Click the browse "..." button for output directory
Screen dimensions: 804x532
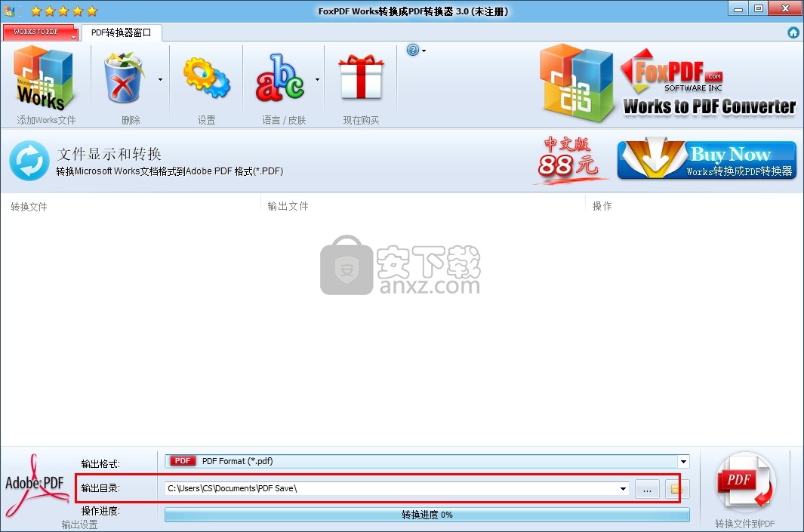[647, 489]
